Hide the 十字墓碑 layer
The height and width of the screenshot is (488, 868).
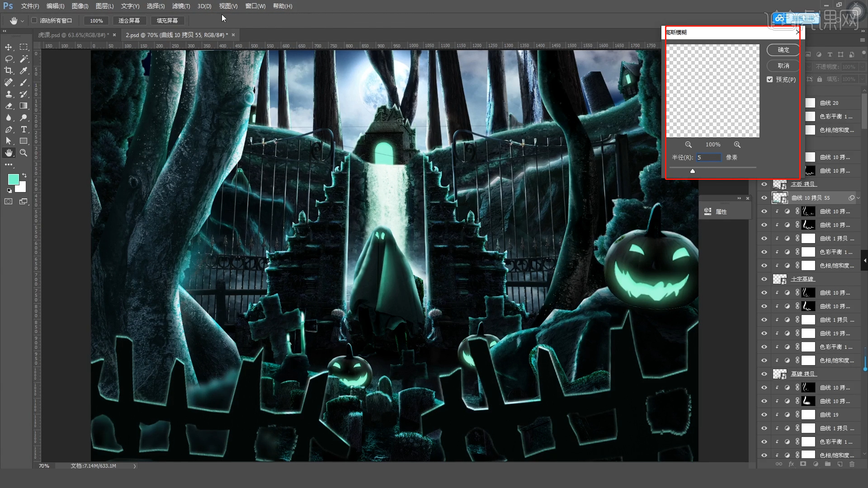pyautogui.click(x=764, y=279)
